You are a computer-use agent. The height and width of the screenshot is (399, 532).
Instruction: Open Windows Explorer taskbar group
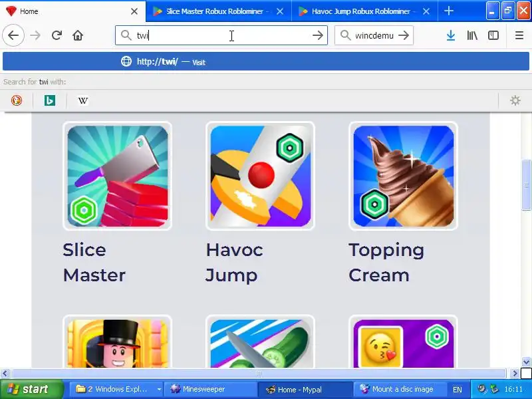[x=115, y=389]
